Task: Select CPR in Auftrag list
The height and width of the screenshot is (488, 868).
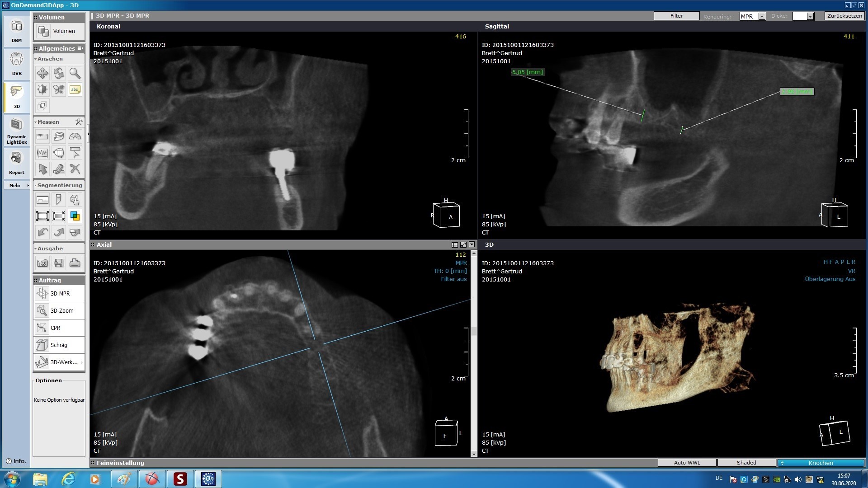Action: tap(59, 328)
